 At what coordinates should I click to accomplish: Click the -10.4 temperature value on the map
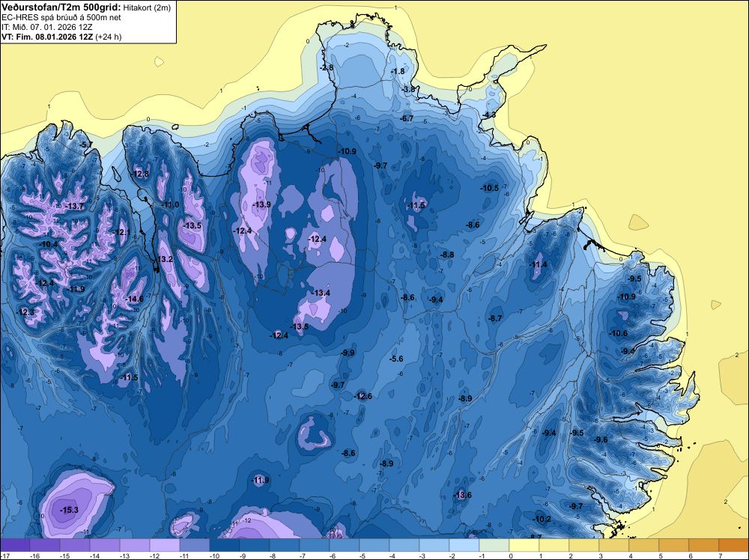click(48, 244)
